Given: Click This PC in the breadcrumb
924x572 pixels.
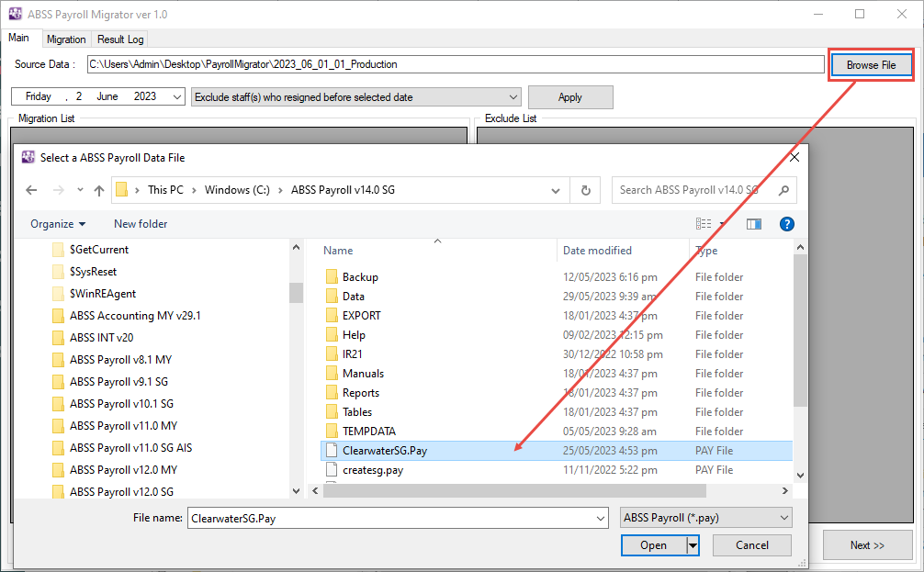Looking at the screenshot, I should click(165, 190).
